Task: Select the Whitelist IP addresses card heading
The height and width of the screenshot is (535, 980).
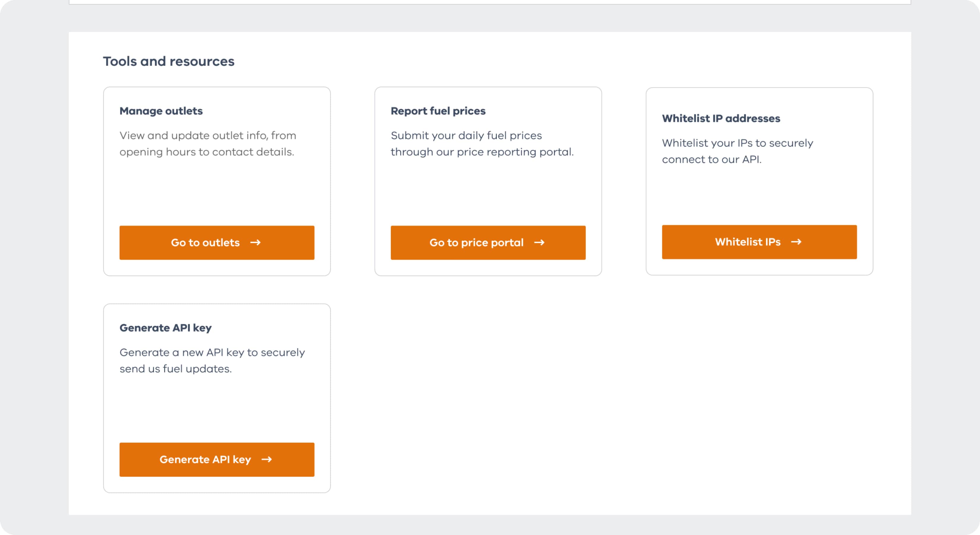Action: point(721,118)
